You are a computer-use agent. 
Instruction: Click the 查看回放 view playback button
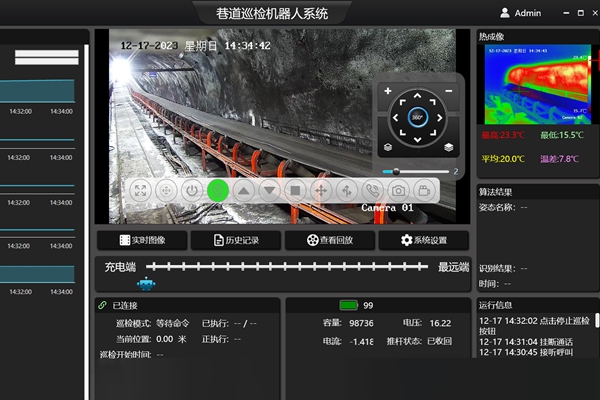point(330,240)
